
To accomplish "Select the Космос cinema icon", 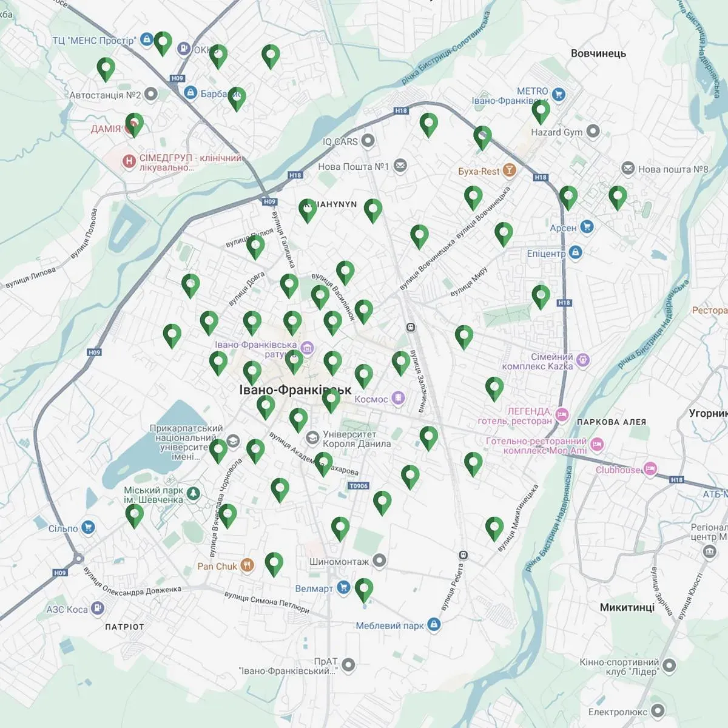I will 398,399.
